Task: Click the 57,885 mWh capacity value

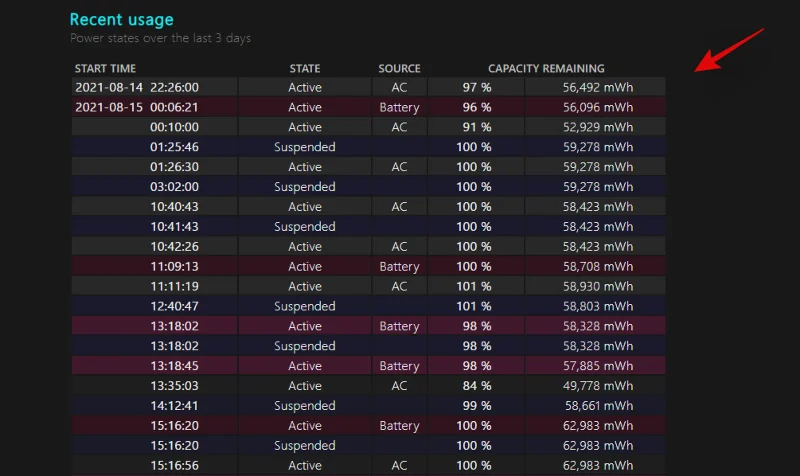Action: pos(598,366)
